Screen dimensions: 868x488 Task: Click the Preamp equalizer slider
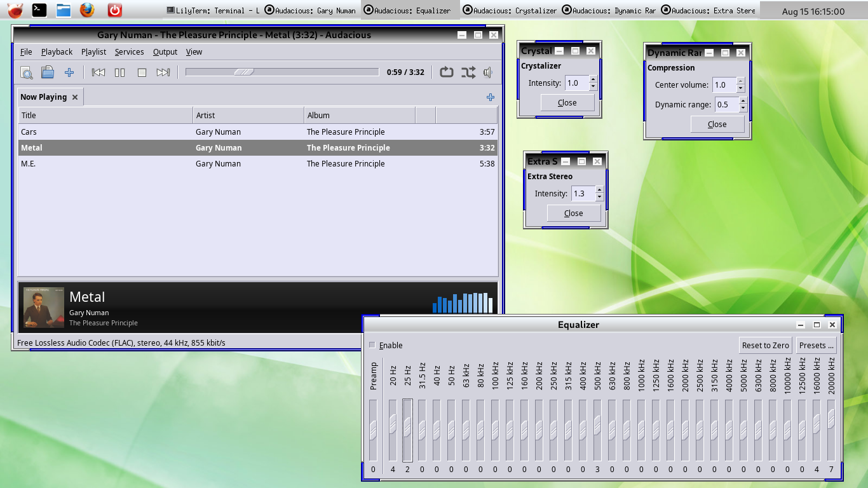click(x=373, y=430)
